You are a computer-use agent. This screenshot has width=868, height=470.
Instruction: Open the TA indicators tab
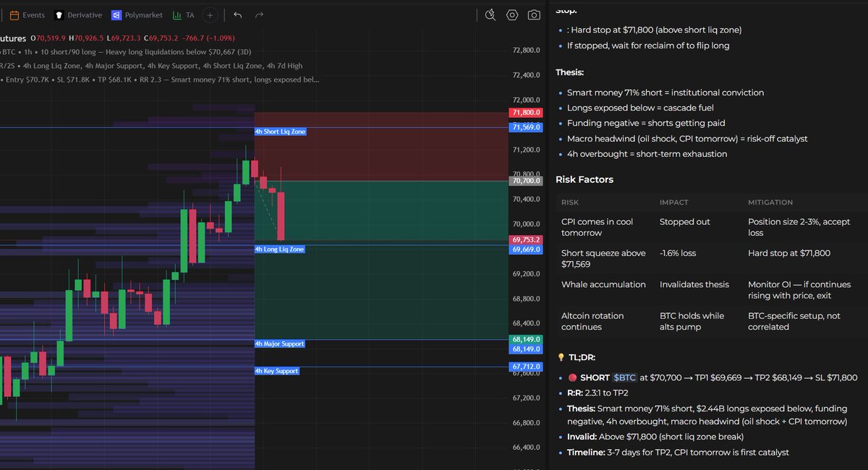tap(183, 14)
